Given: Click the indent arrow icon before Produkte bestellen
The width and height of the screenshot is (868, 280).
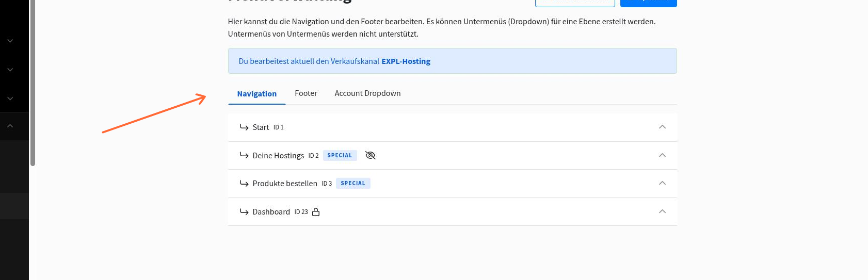Looking at the screenshot, I should 244,183.
